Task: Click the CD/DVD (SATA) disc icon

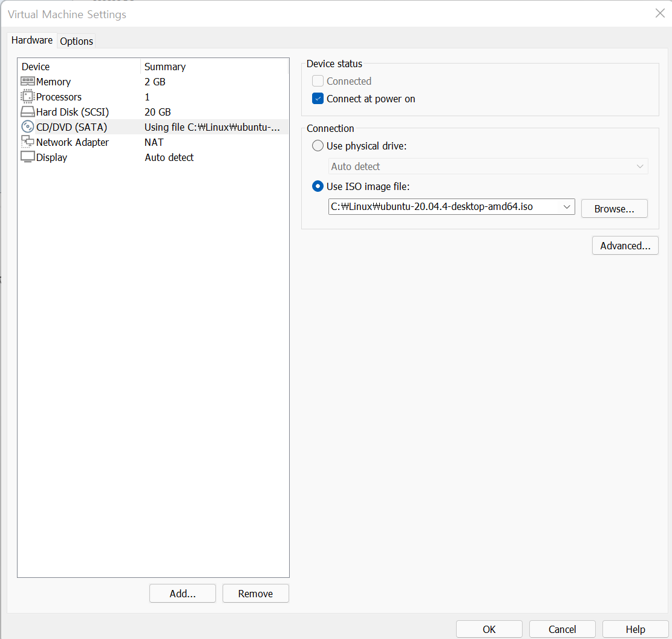Action: pyautogui.click(x=27, y=127)
